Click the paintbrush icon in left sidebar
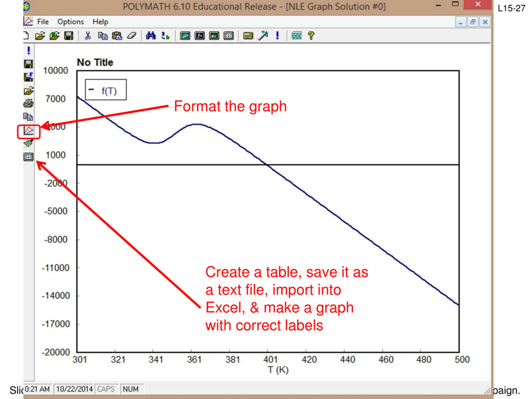The width and height of the screenshot is (532, 399). coord(28,144)
